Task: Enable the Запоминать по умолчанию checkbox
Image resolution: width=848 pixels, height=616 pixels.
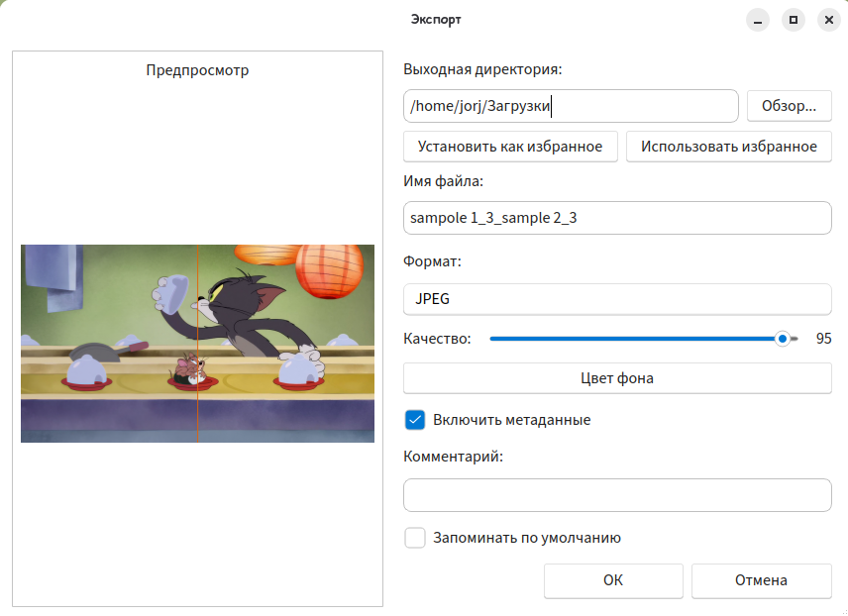Action: tap(415, 538)
